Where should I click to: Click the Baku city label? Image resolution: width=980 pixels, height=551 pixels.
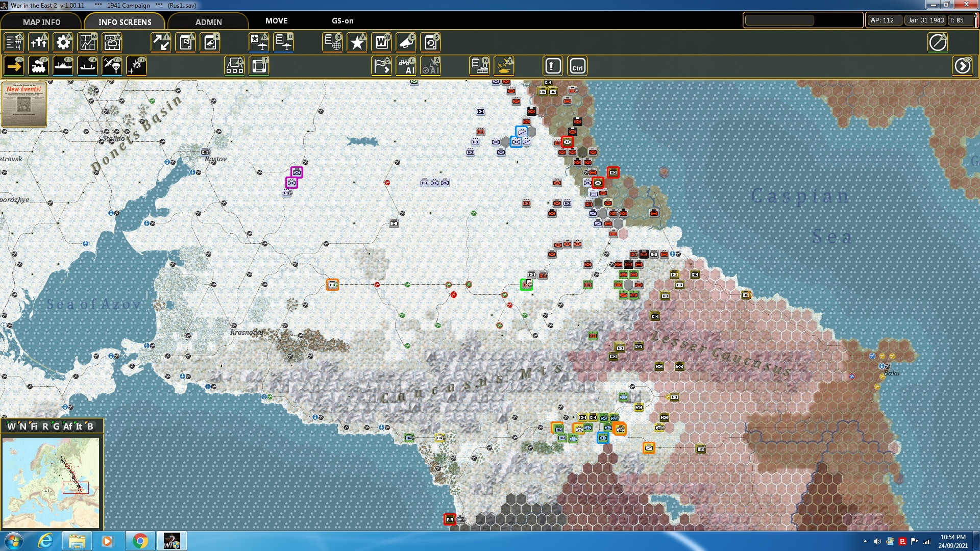pyautogui.click(x=892, y=373)
